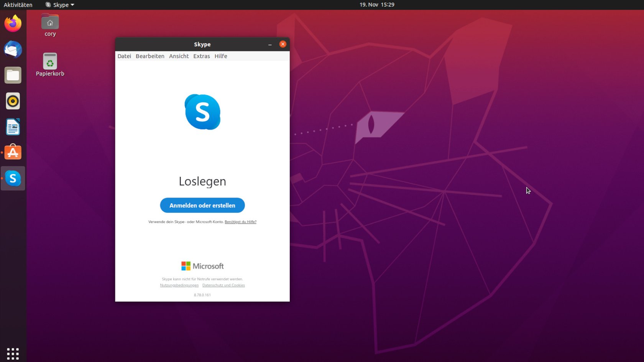
Task: Open Ubuntu Software store icon
Action: pos(13,153)
